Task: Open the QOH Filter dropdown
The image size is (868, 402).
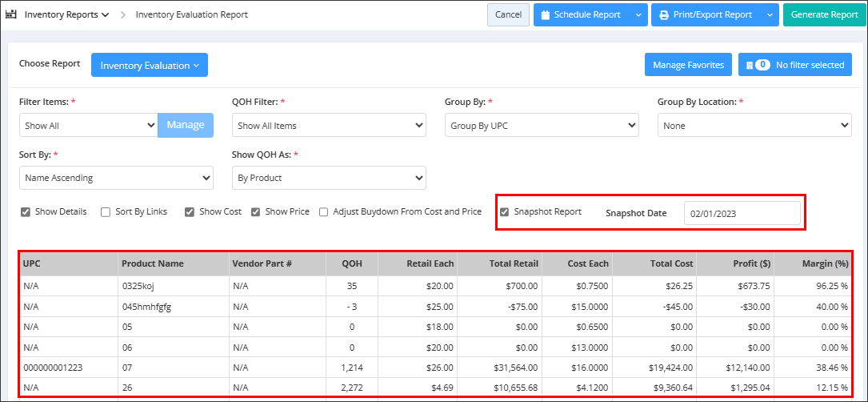Action: coord(329,125)
